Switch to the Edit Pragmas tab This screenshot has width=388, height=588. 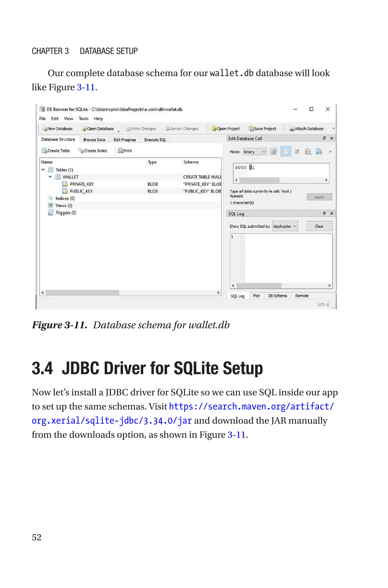point(125,140)
